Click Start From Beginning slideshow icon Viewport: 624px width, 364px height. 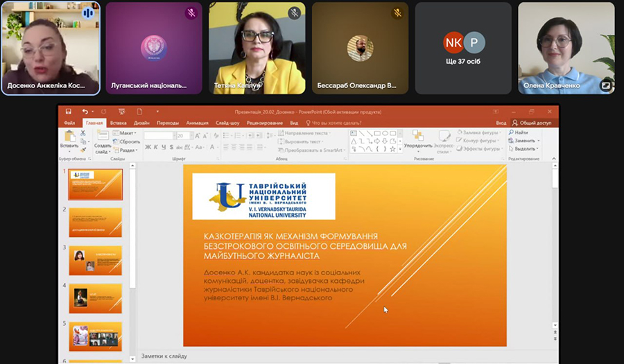pos(122,111)
